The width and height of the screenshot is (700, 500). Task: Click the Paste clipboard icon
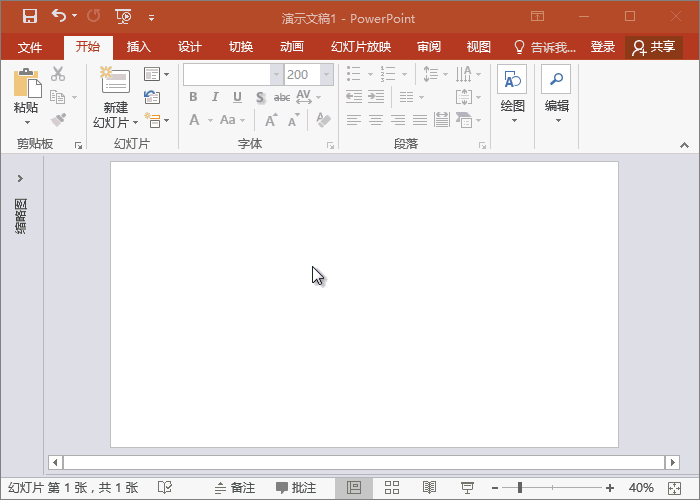[26, 83]
